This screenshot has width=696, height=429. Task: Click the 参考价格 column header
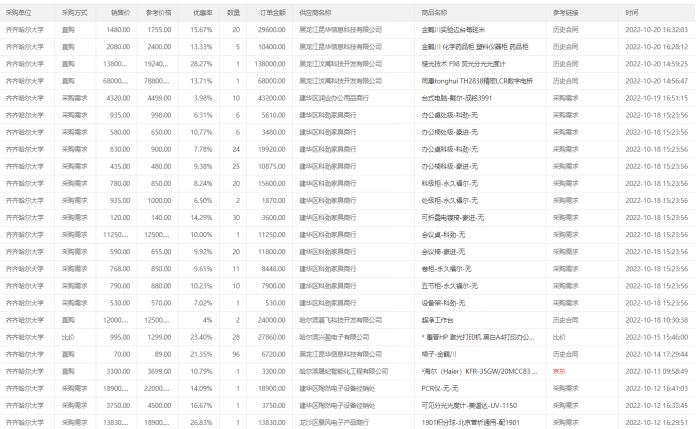(158, 13)
